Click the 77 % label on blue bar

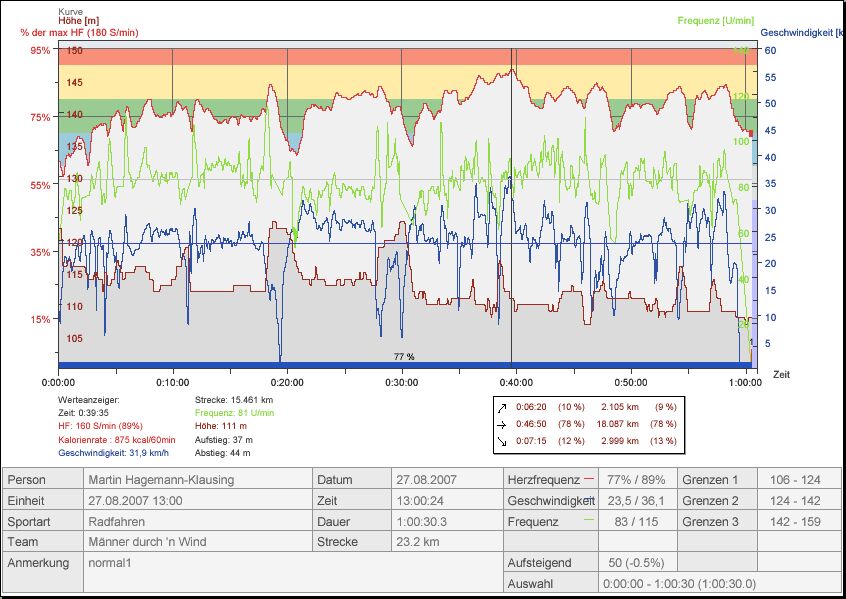404,357
